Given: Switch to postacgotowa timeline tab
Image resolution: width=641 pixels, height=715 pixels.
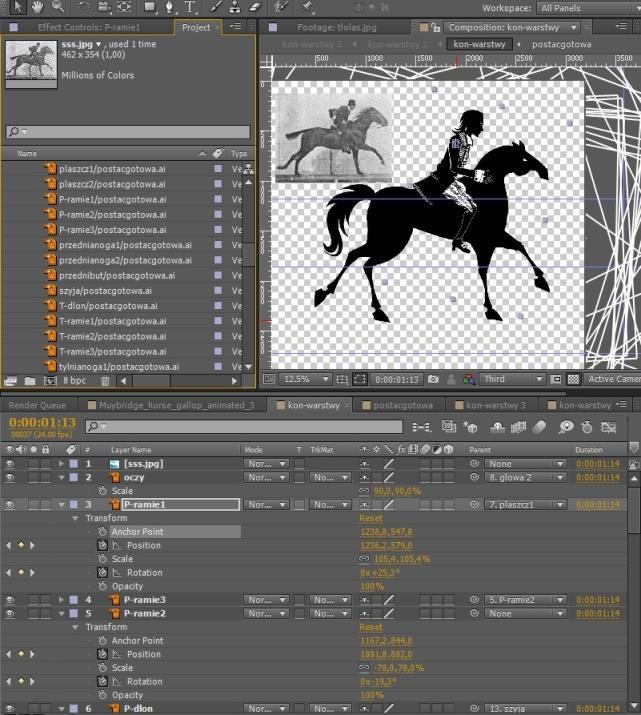Looking at the screenshot, I should [403, 405].
